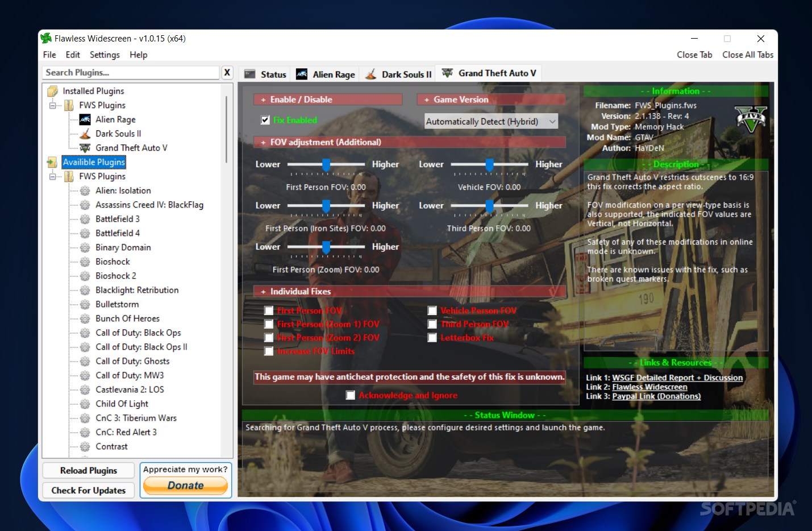
Task: Select Contrast in available plugins list
Action: [111, 446]
